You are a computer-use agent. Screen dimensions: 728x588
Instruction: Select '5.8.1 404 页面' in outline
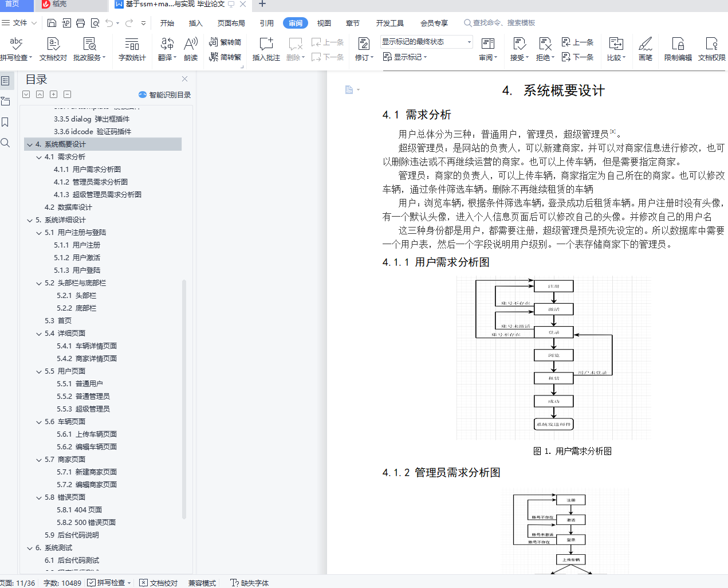79,510
